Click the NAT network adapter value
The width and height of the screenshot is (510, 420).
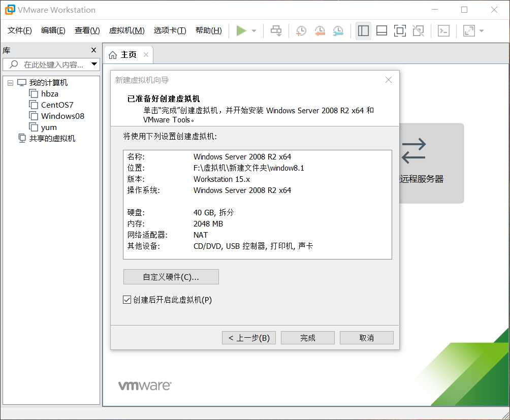point(200,235)
